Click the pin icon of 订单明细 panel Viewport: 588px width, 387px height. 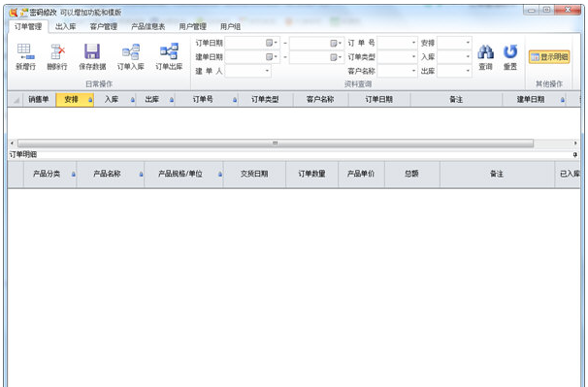575,154
